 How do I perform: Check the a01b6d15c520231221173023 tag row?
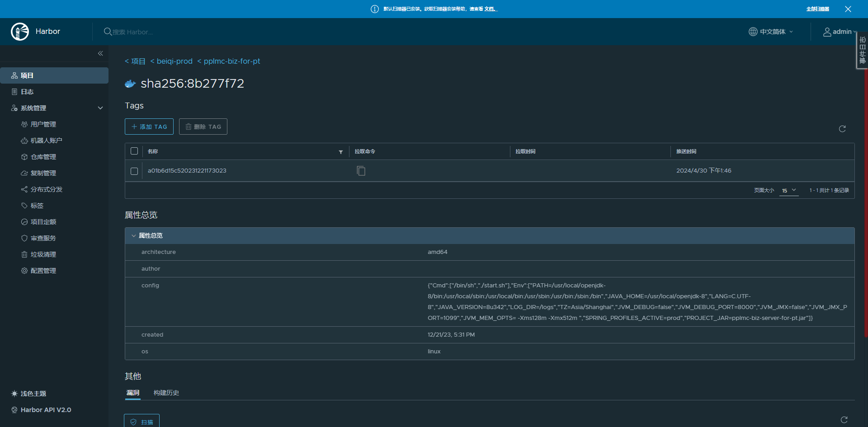[134, 171]
